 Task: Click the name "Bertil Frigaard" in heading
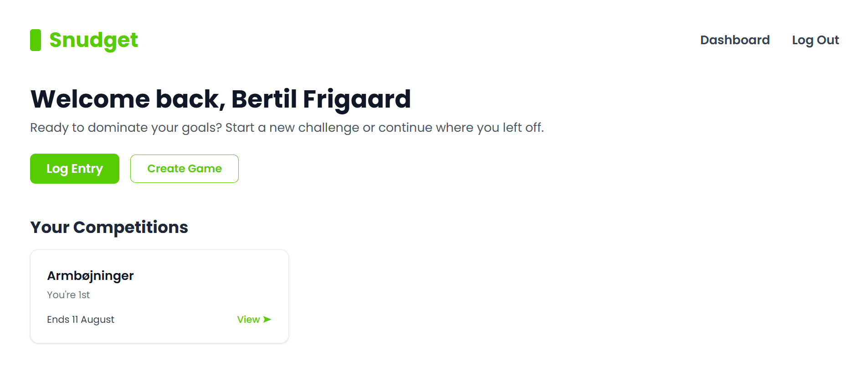click(321, 99)
